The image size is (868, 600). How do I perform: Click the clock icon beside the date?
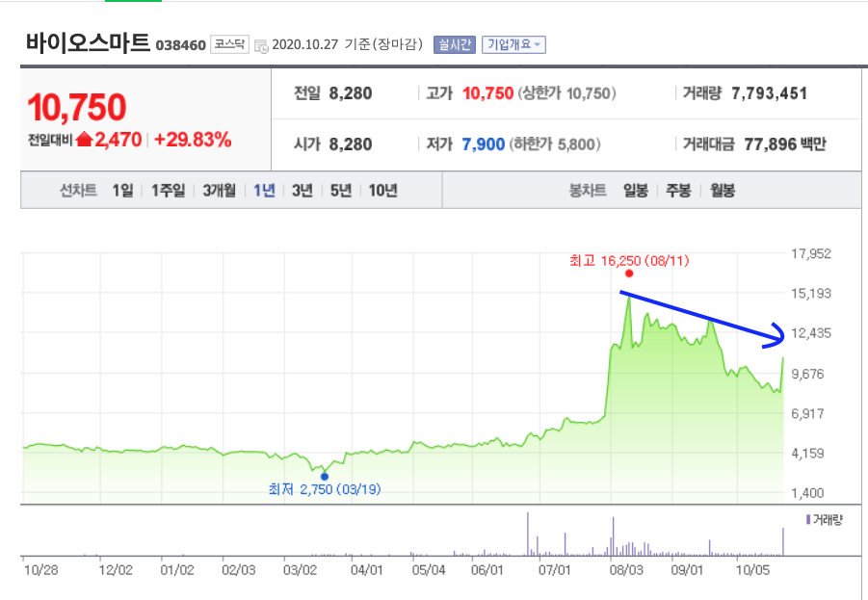tap(261, 46)
